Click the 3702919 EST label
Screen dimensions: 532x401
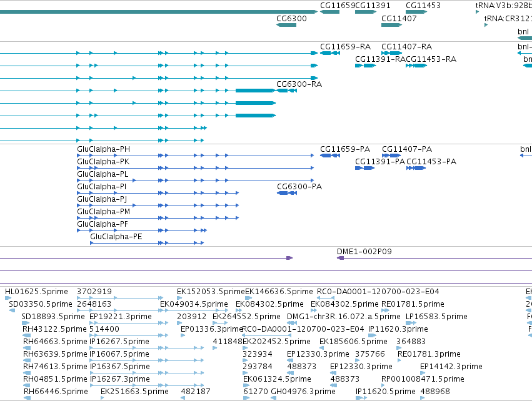pos(94,292)
